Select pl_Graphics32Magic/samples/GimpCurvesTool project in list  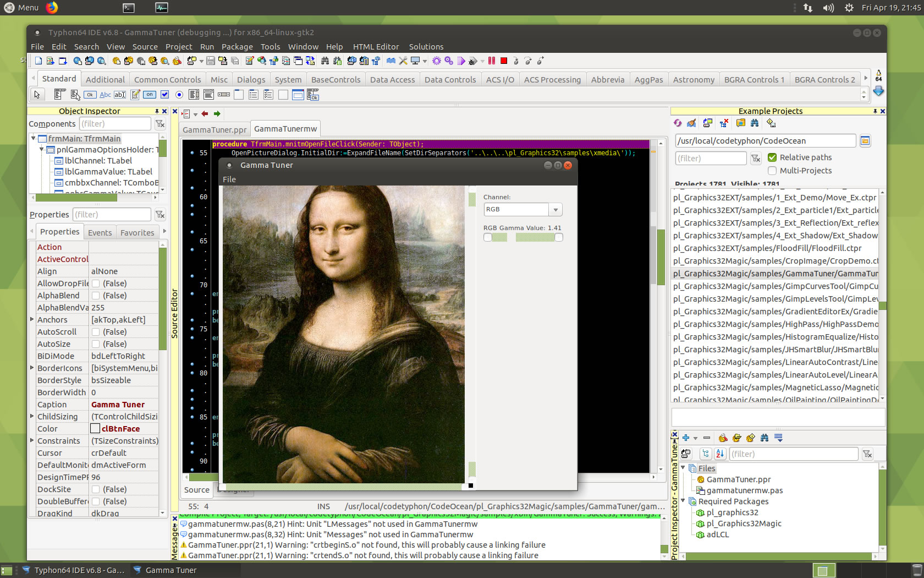click(x=775, y=286)
